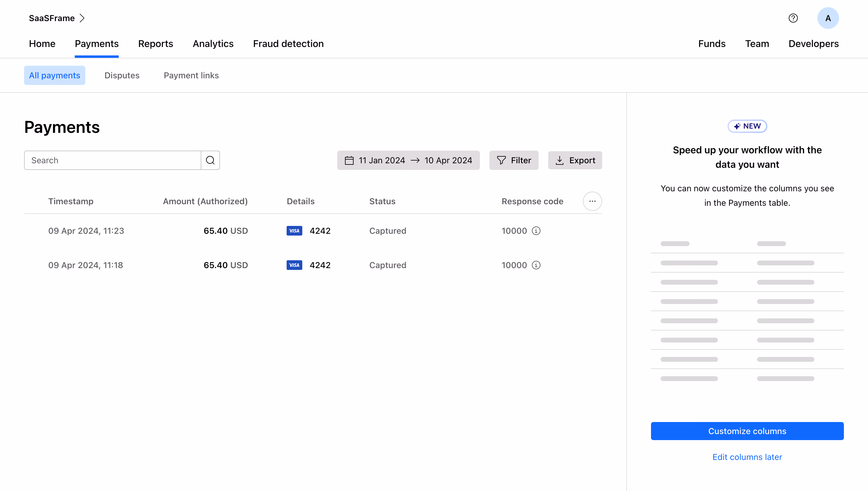Select the Payments navigation tab

(96, 44)
